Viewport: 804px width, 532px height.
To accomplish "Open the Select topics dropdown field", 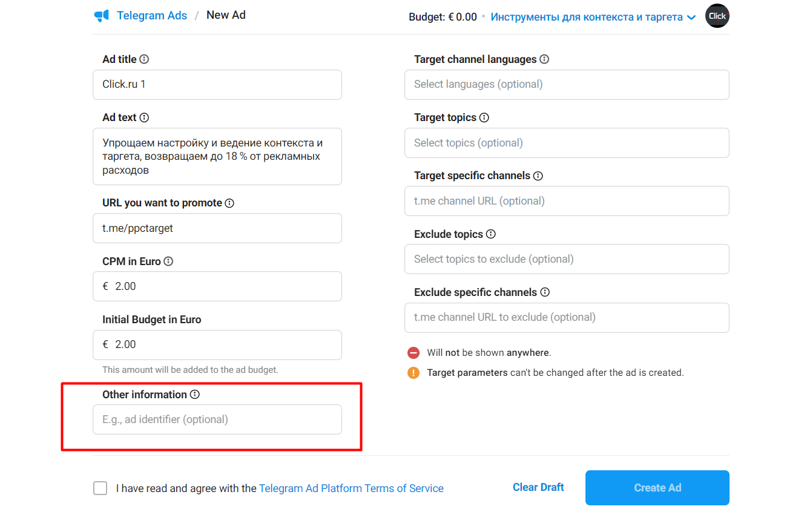I will click(567, 143).
